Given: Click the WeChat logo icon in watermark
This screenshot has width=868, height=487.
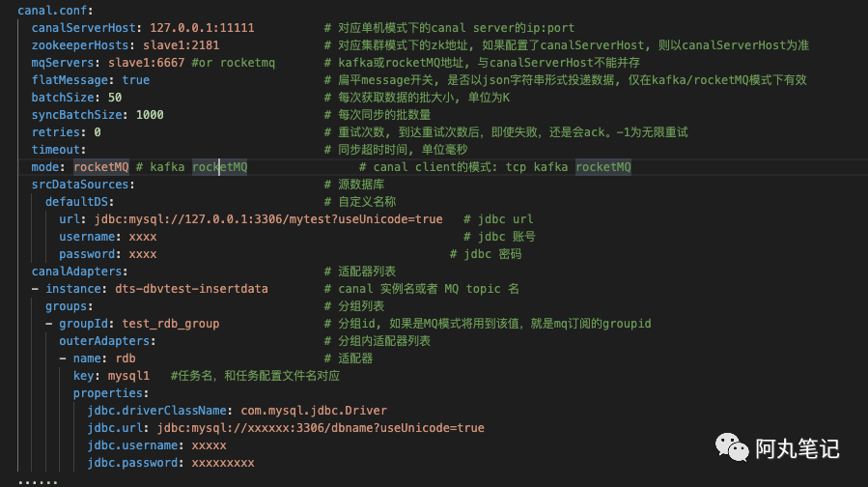Looking at the screenshot, I should coord(732,447).
